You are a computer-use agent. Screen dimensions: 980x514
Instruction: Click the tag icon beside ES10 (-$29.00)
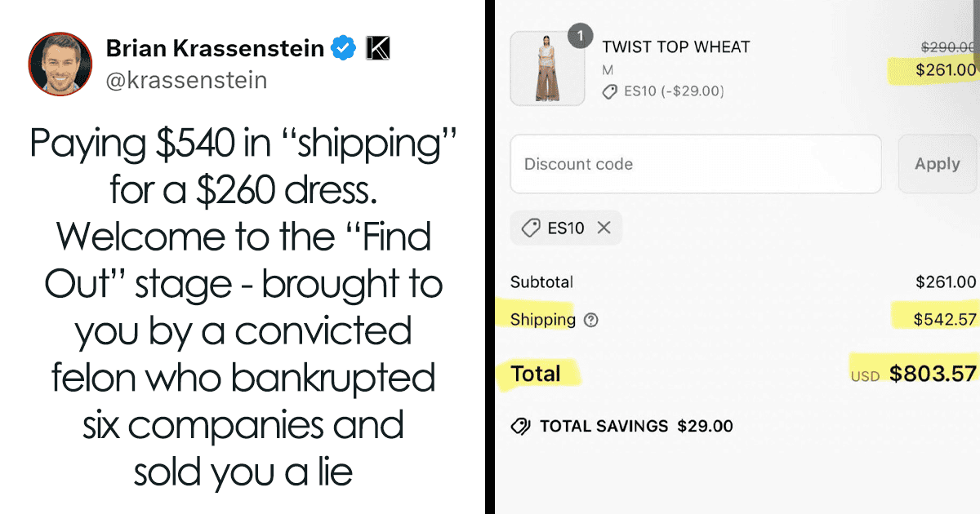pos(609,92)
